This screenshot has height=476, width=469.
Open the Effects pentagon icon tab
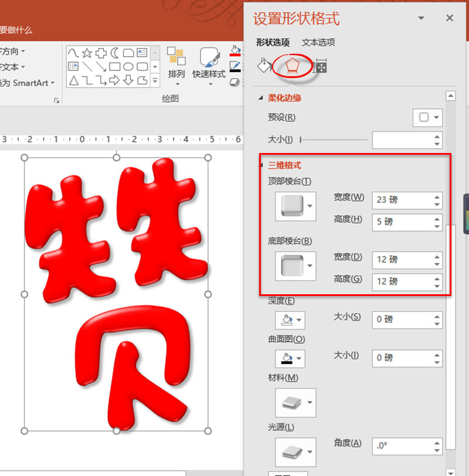tap(292, 66)
